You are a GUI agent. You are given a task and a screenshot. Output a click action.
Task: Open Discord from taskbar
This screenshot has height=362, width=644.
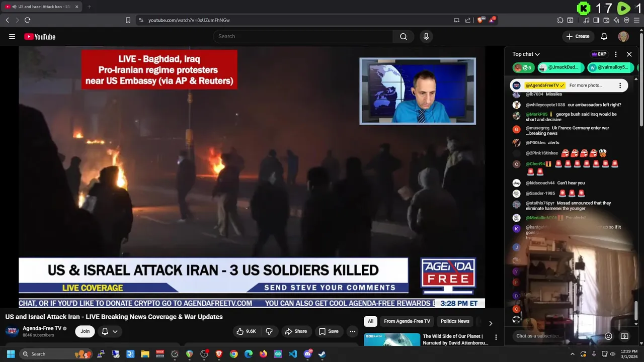point(307,354)
